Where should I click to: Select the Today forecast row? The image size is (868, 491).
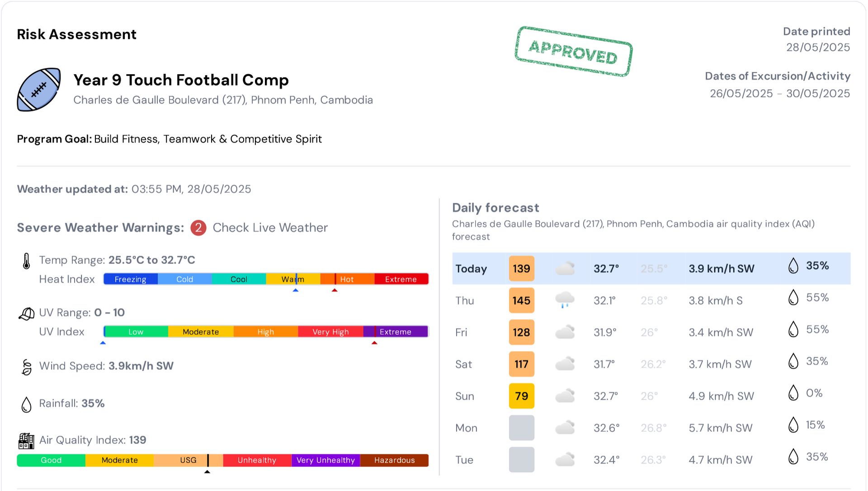point(651,268)
